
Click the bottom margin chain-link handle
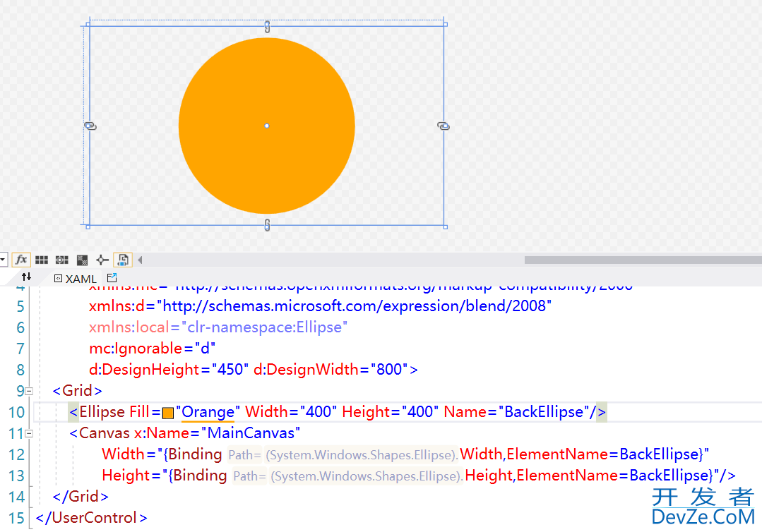tap(267, 225)
